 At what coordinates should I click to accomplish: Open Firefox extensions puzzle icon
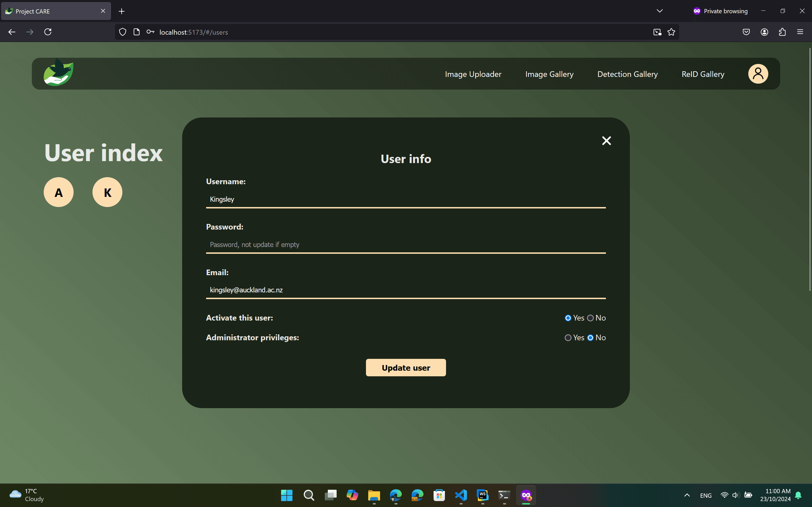click(782, 32)
